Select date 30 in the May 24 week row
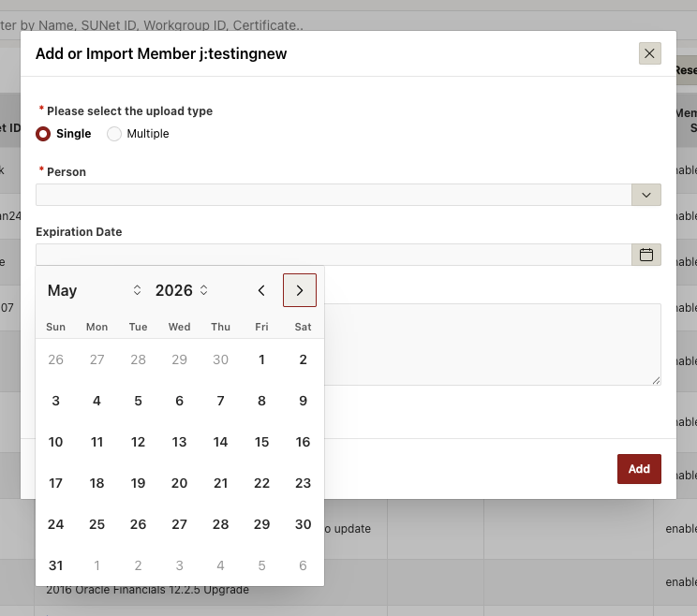The width and height of the screenshot is (697, 616). pyautogui.click(x=304, y=524)
